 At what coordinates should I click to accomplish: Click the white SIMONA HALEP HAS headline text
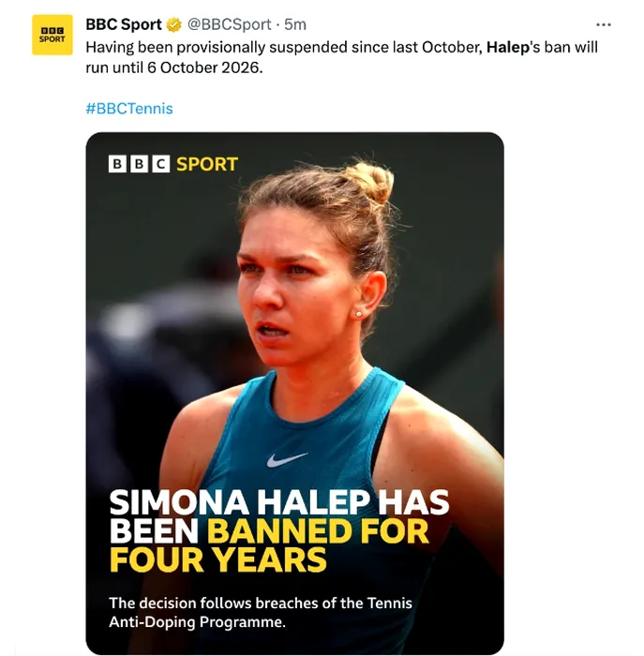279,501
